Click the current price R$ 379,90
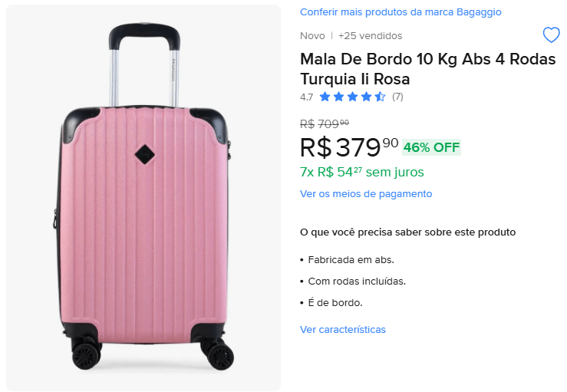This screenshot has width=567, height=392. tap(349, 147)
